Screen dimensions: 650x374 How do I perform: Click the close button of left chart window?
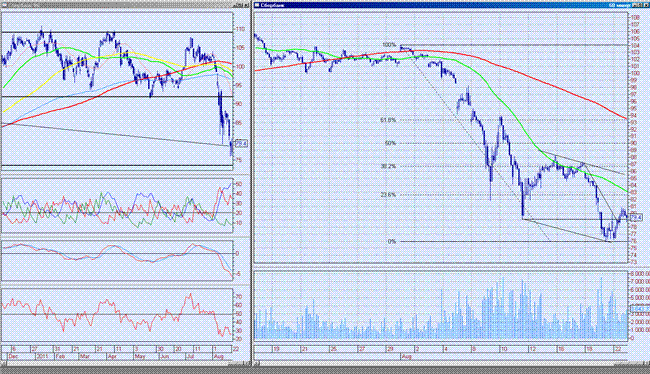pyautogui.click(x=247, y=5)
